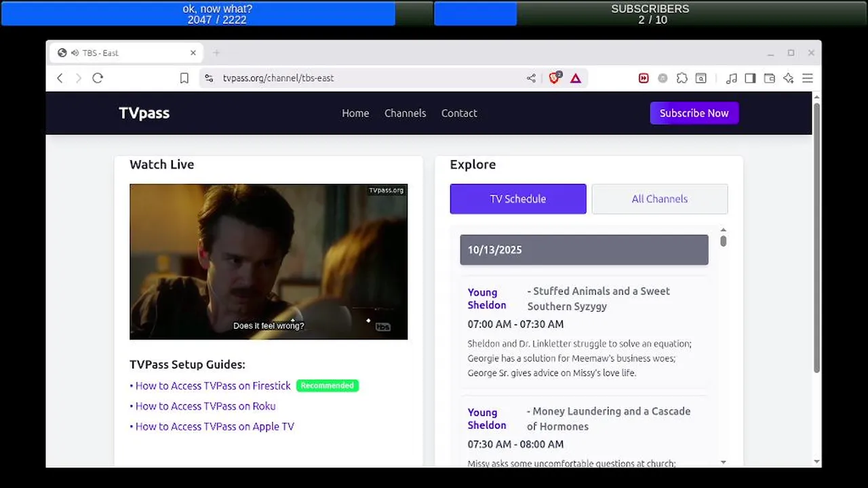
Task: Click the browser forward arrow
Action: [x=78, y=78]
